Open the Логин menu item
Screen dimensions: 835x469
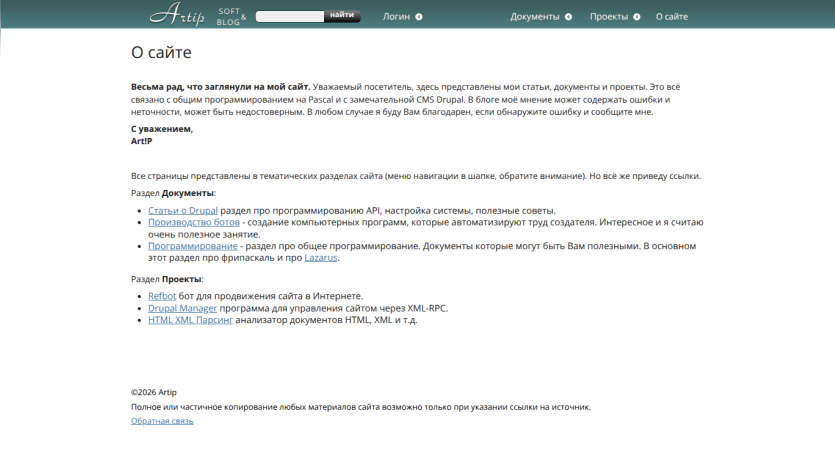coord(396,17)
